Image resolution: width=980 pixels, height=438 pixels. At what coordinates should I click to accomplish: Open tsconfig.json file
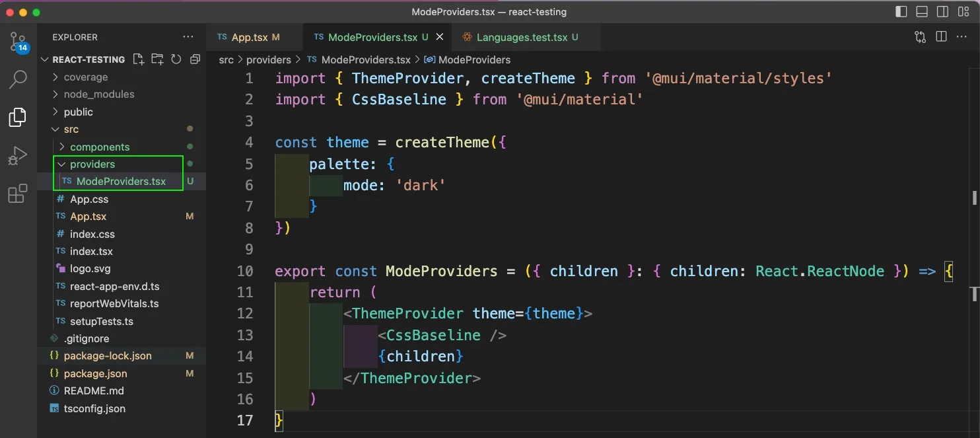click(94, 409)
